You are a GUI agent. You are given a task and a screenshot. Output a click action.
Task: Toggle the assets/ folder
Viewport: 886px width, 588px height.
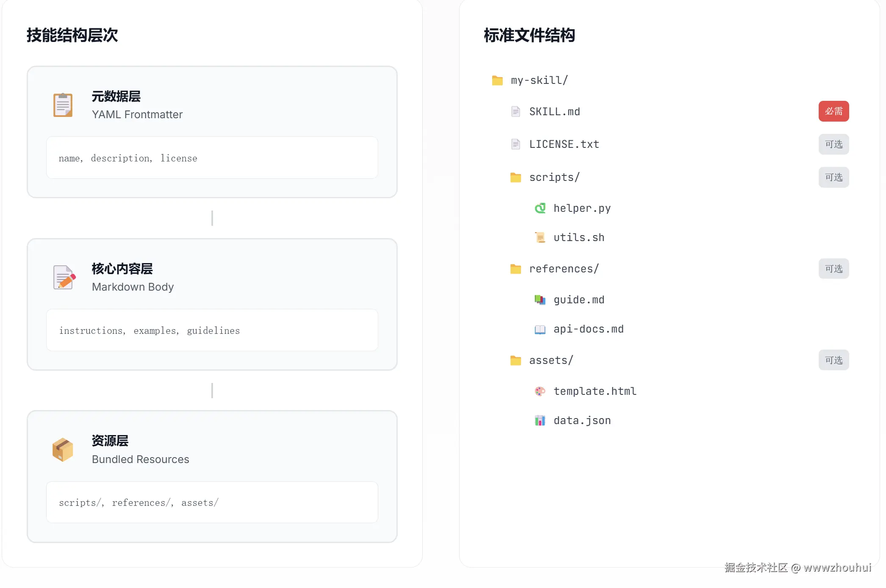point(551,361)
